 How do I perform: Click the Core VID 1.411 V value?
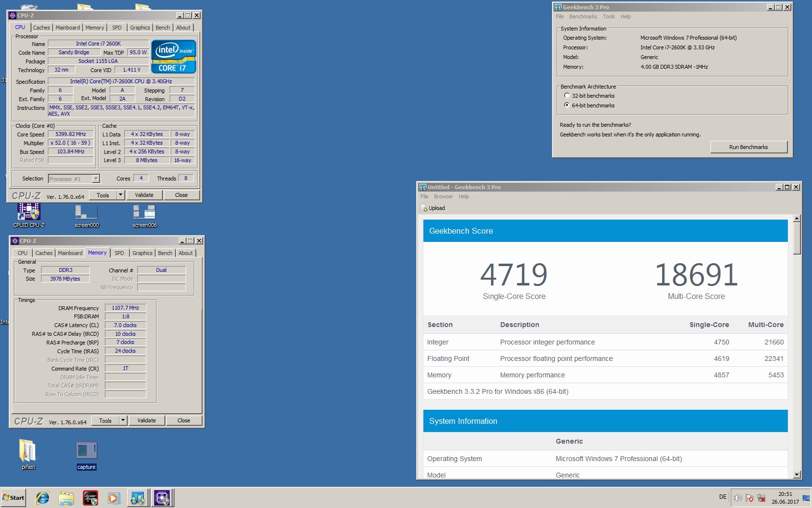131,70
